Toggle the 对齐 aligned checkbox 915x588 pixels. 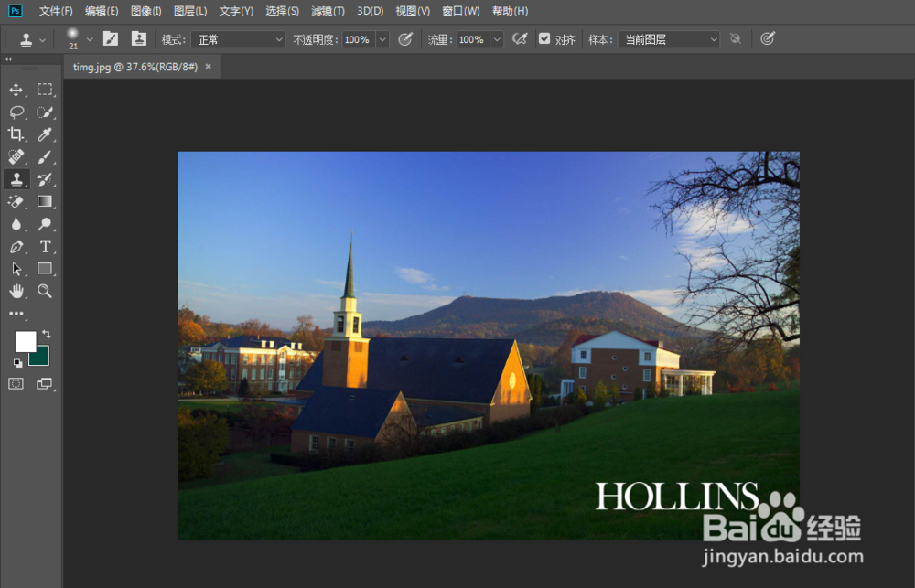click(544, 39)
